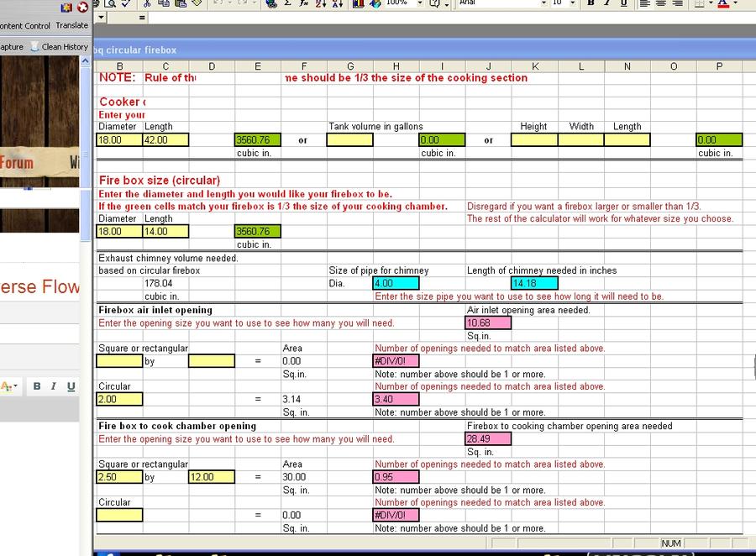Click the Content Control menu item
This screenshot has height=556, width=756.
pyautogui.click(x=25, y=26)
